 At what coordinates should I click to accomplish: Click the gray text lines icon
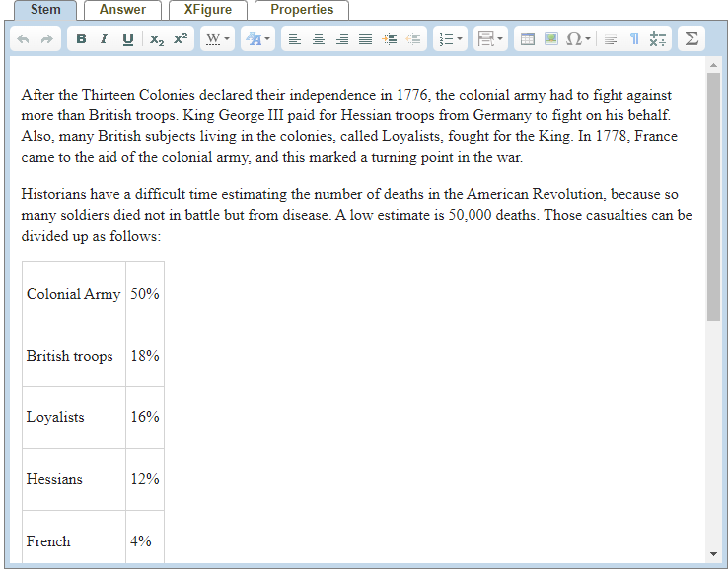click(x=611, y=39)
